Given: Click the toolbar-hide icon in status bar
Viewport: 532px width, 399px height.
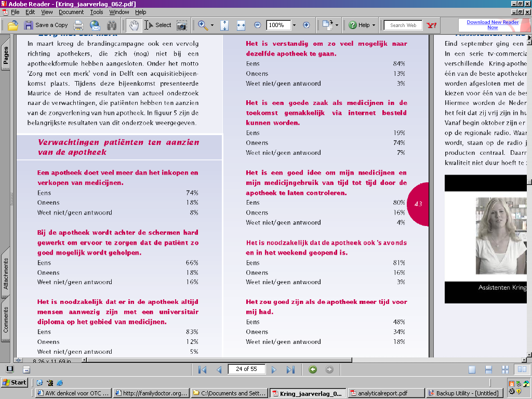Looking at the screenshot, I should [26, 369].
